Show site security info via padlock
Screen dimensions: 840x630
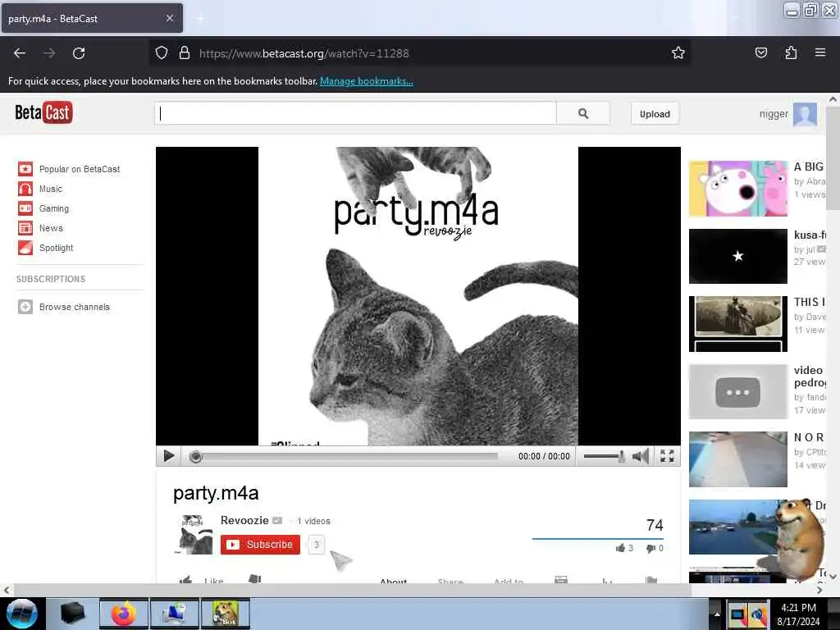click(x=185, y=53)
